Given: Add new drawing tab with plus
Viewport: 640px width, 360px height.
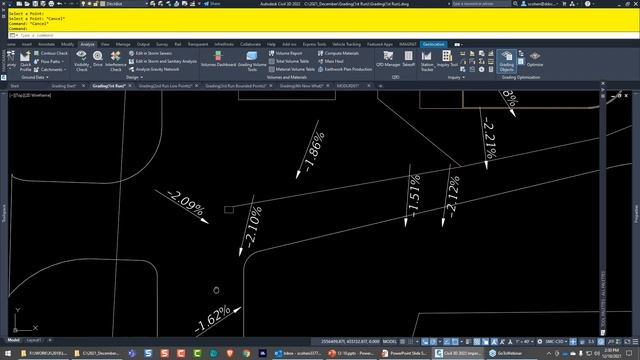Looking at the screenshot, I should (x=380, y=86).
